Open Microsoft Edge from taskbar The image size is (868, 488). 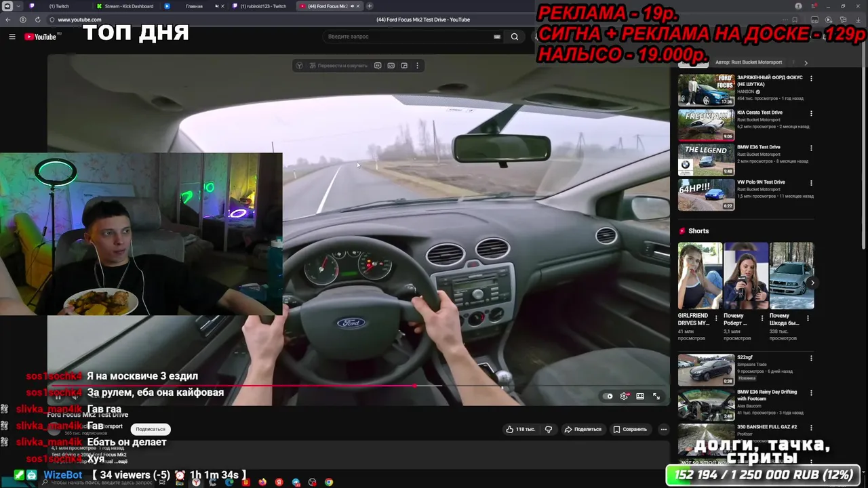click(x=229, y=483)
